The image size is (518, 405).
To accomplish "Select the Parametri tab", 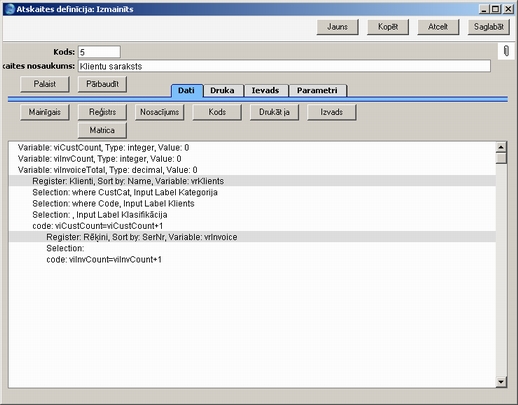I will pyautogui.click(x=317, y=91).
